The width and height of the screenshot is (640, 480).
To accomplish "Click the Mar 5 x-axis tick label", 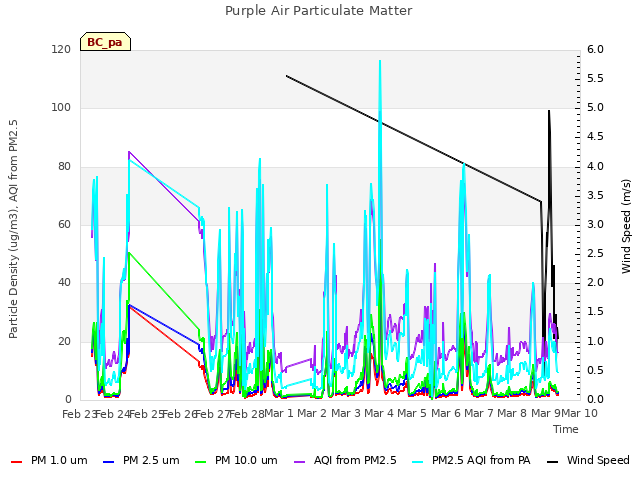I will click(412, 413).
